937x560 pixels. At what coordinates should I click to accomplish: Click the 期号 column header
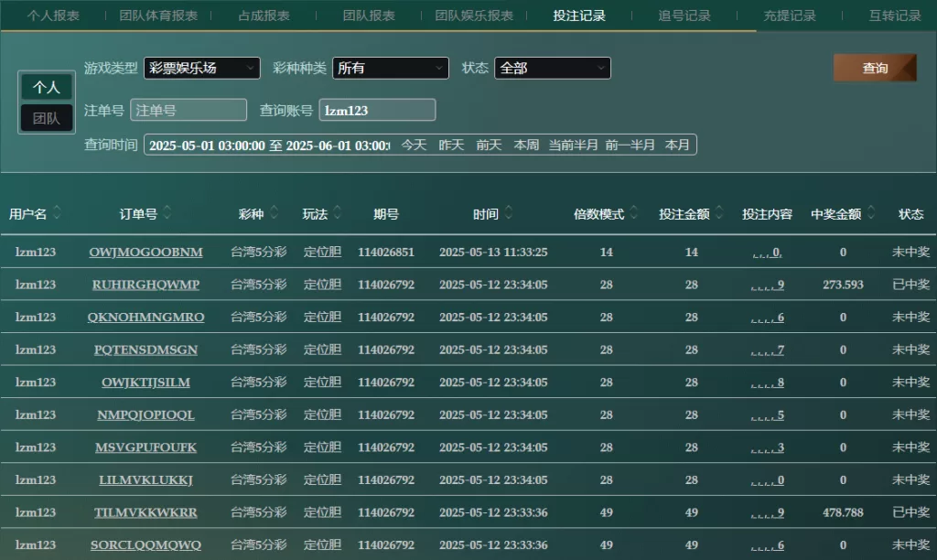[386, 214]
